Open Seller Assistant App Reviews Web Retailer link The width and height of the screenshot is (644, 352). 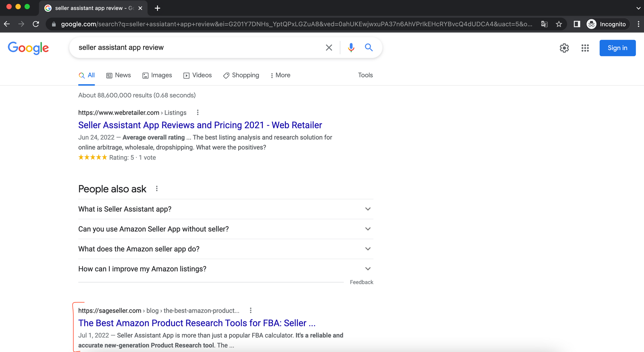[x=200, y=125]
